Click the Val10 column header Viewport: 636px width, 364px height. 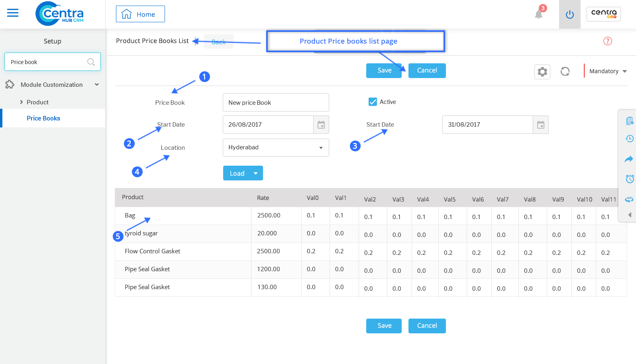585,200
